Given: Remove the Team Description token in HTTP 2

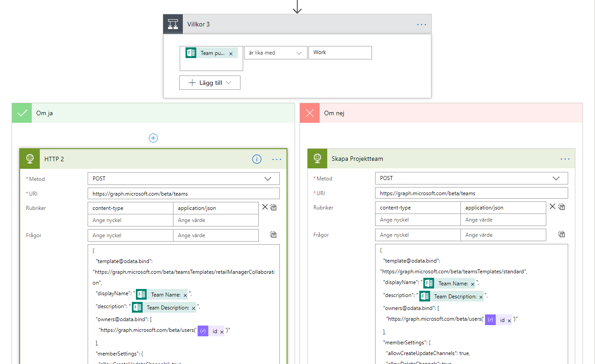Looking at the screenshot, I should pos(193,308).
